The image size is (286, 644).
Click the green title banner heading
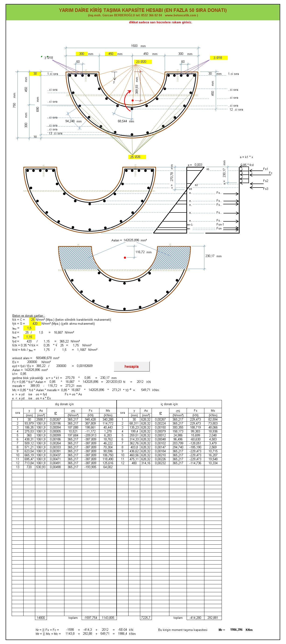tap(143, 10)
